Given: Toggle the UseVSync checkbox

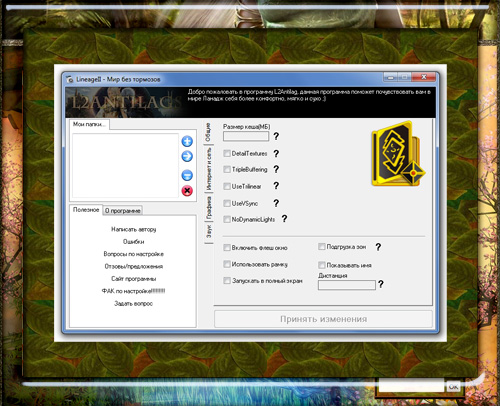Looking at the screenshot, I should [227, 203].
